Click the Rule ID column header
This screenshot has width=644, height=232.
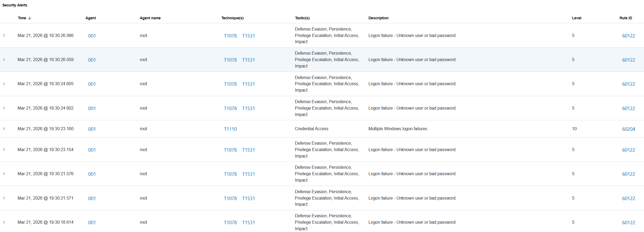pos(626,18)
